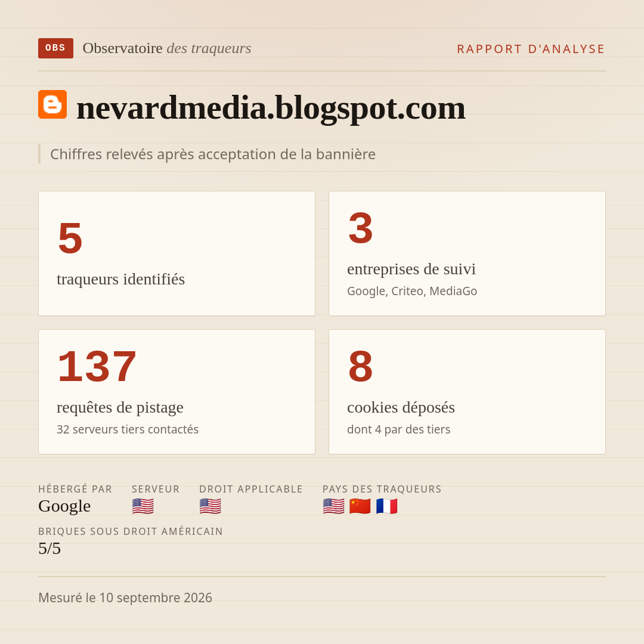Click the number 5 for identified trackers
This screenshot has width=644, height=644.
click(70, 238)
